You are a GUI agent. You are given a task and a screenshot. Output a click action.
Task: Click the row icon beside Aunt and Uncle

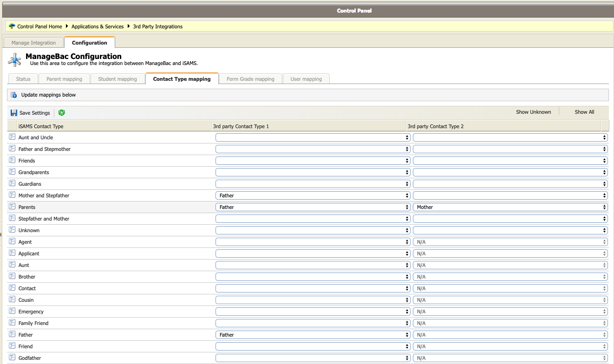click(x=12, y=137)
